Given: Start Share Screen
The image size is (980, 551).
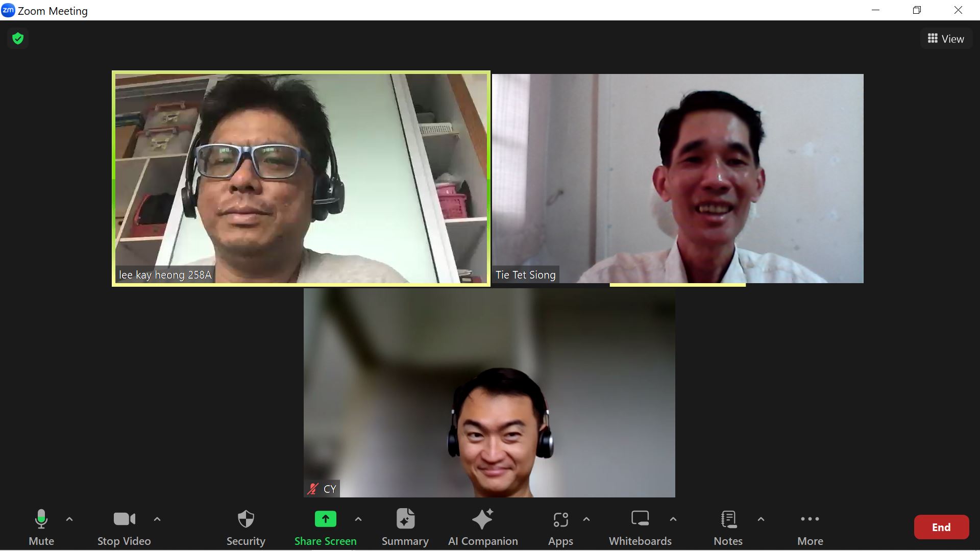Looking at the screenshot, I should click(x=325, y=528).
